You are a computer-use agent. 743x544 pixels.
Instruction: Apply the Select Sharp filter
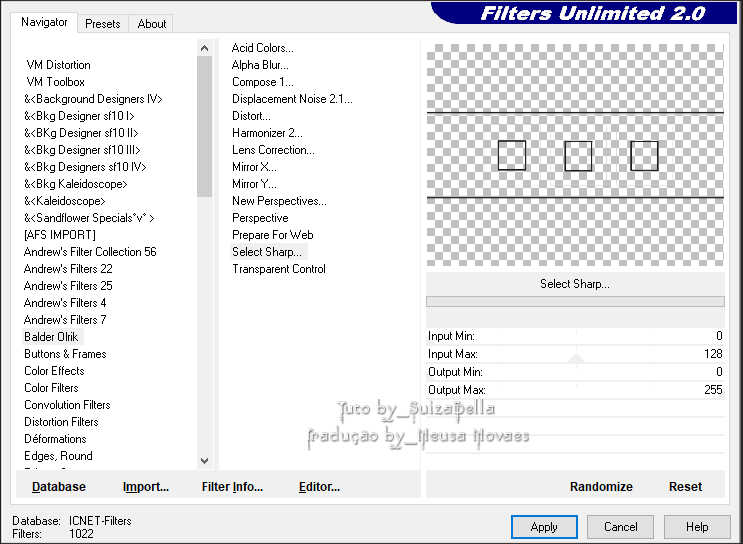tap(544, 527)
